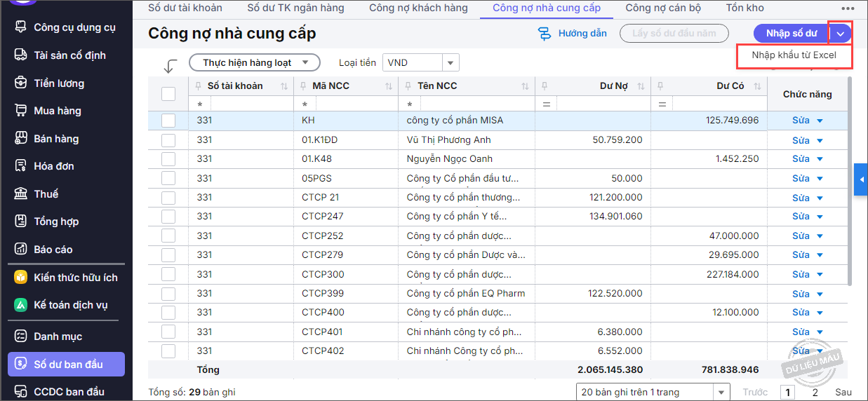868x401 pixels.
Task: Click the Nhập số dư button
Action: pyautogui.click(x=791, y=34)
